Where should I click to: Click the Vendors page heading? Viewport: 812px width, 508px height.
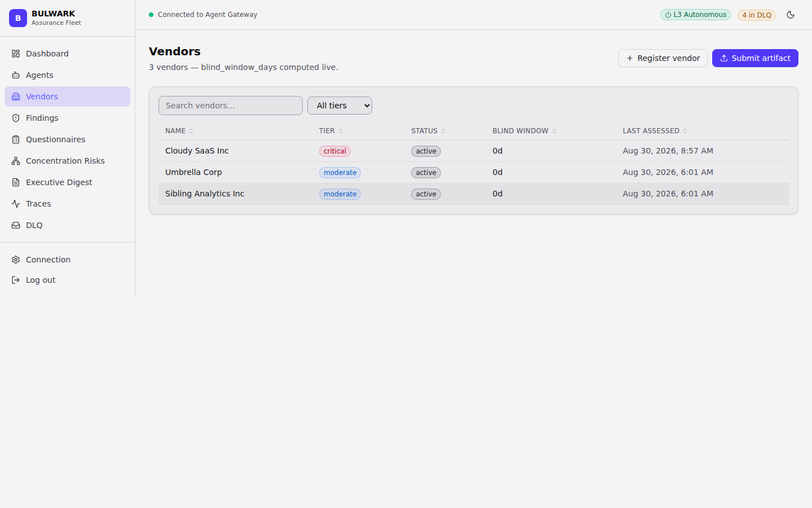click(175, 51)
